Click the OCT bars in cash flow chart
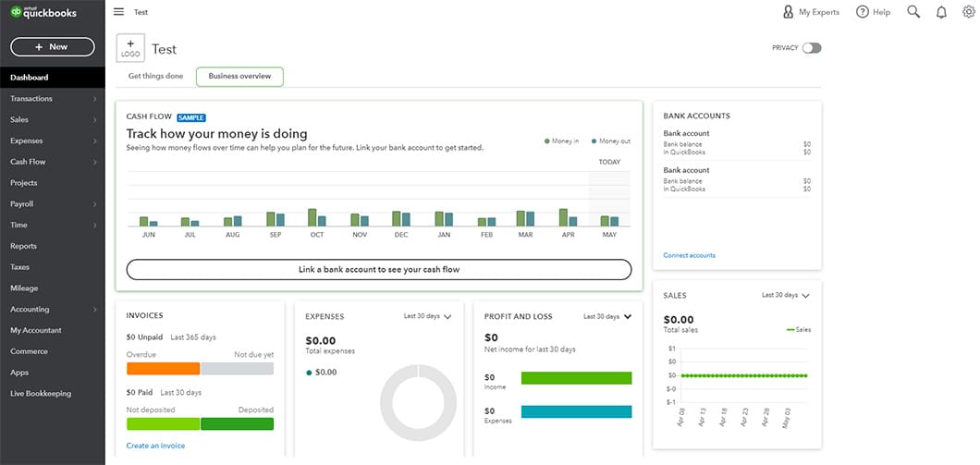 (x=317, y=217)
